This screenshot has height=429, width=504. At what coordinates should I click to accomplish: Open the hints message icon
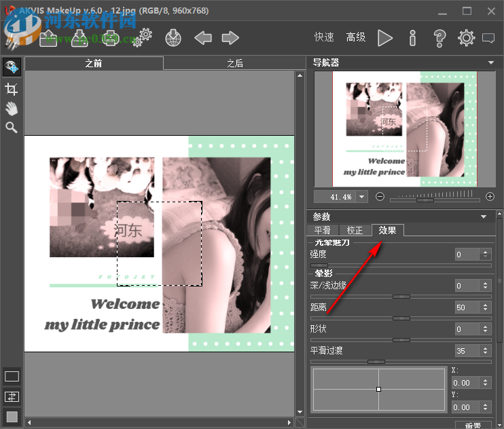[488, 38]
